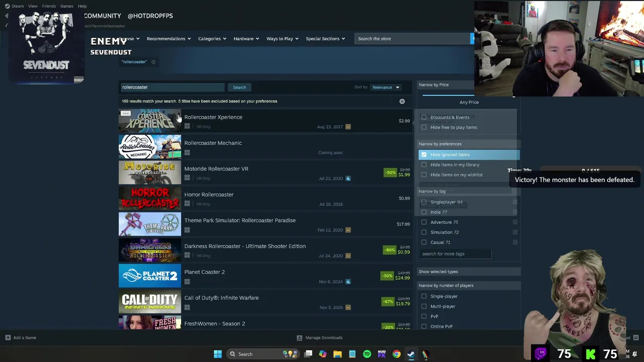Screen dimensions: 644x362
Task: Check Hide items in my library
Action: point(424,165)
